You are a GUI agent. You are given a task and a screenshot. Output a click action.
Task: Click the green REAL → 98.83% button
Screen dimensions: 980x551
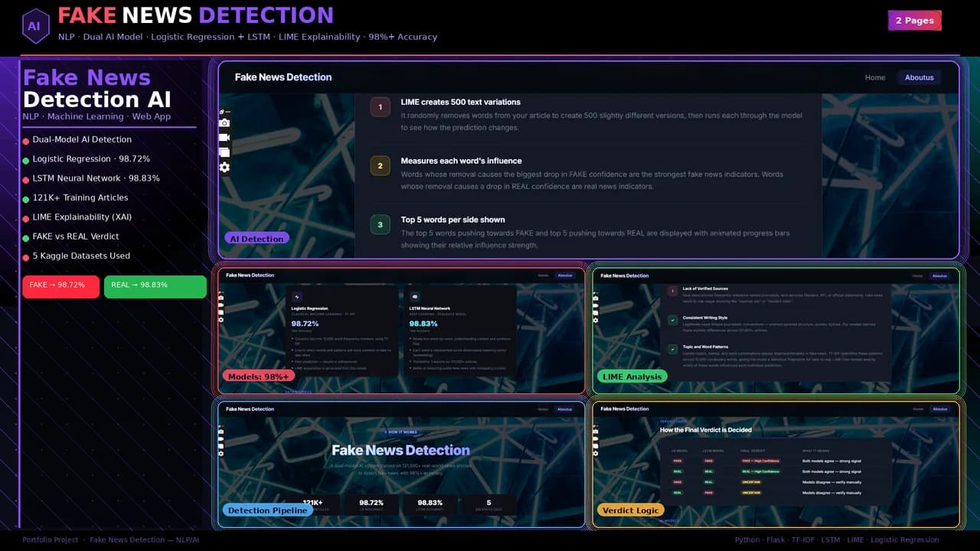coord(155,286)
